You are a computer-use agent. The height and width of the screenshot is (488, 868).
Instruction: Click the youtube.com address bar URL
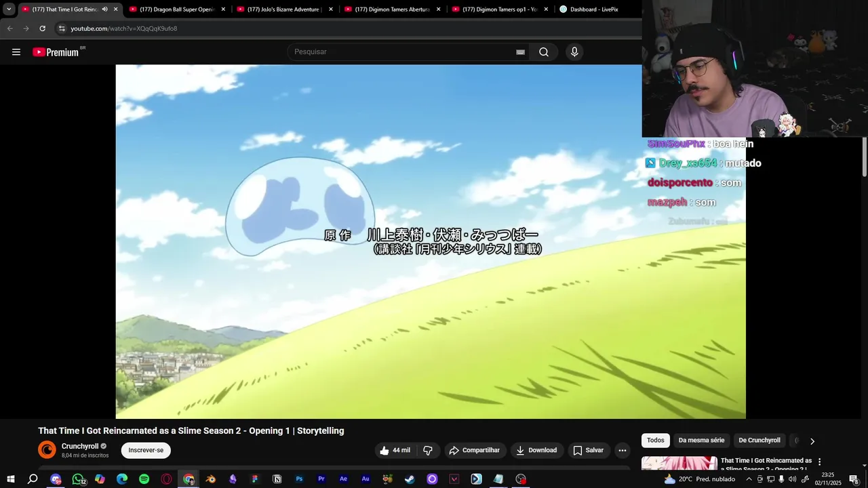[124, 28]
